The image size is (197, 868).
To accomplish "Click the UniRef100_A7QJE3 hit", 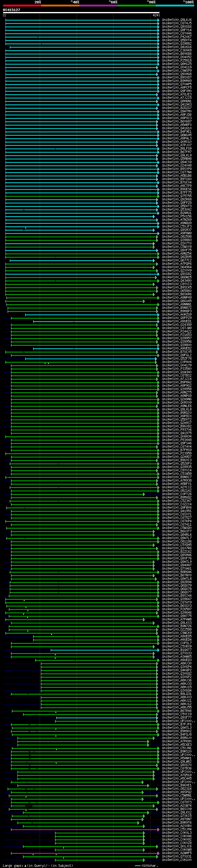I will pyautogui.click(x=177, y=94).
